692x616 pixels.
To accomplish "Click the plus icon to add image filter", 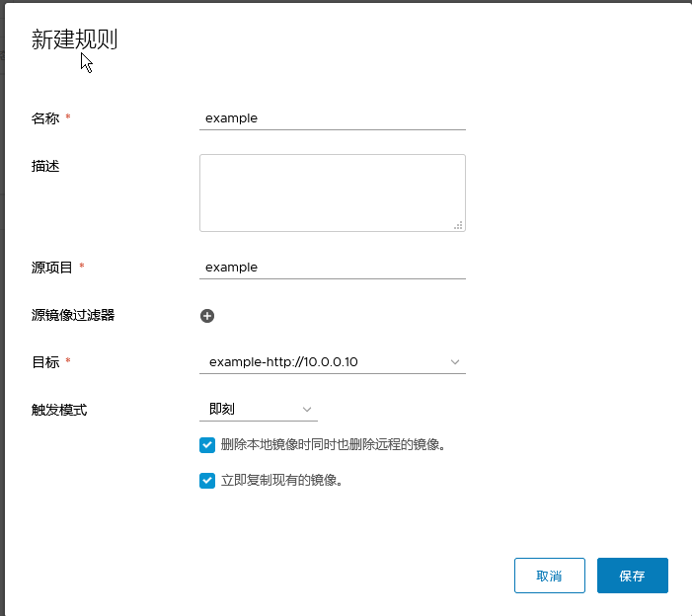I will 207,316.
